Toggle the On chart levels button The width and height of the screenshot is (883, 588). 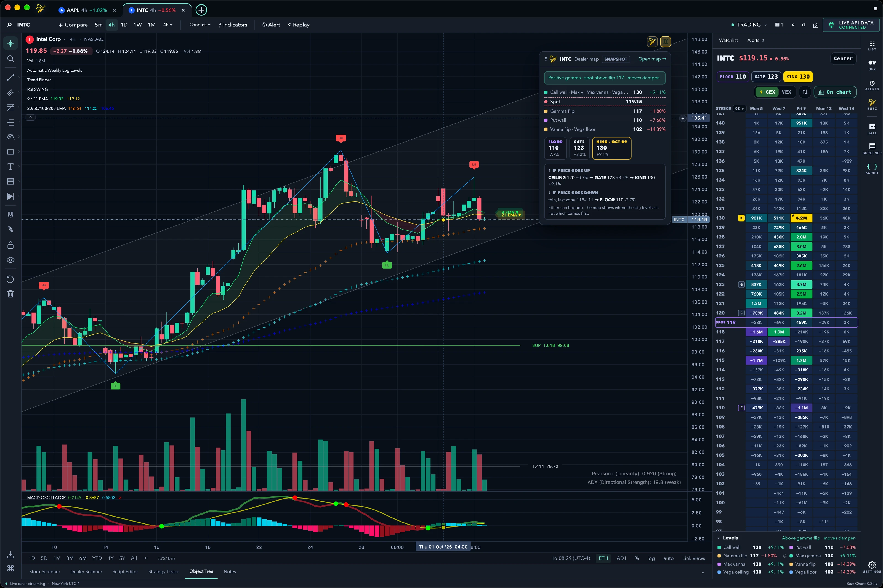pos(835,92)
